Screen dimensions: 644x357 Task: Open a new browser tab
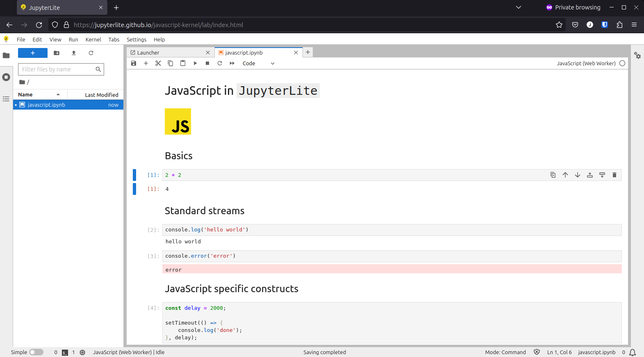click(x=116, y=7)
